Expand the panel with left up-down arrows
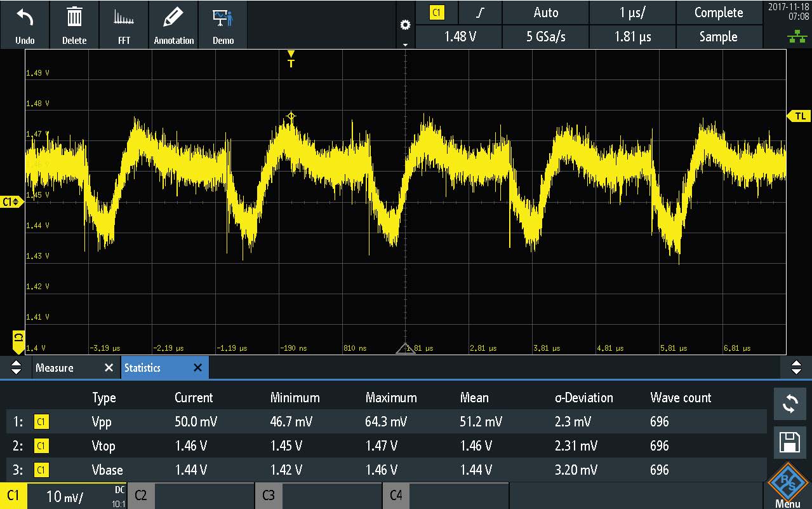 [17, 368]
